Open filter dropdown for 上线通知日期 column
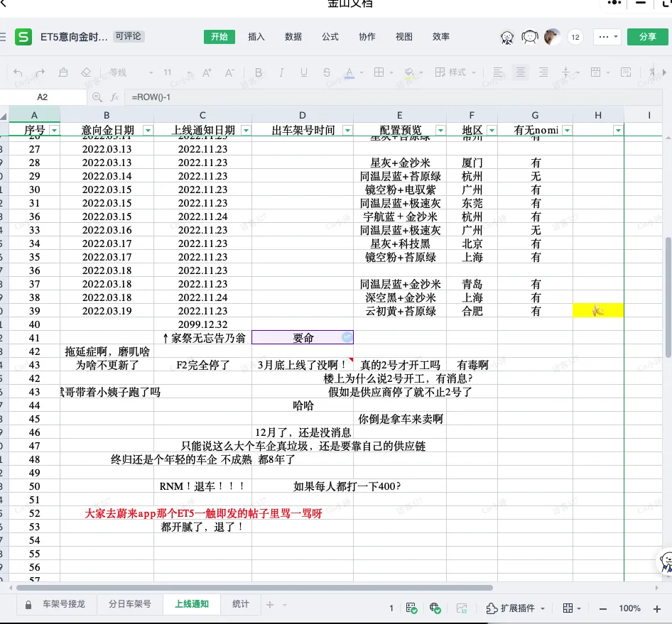672x624 pixels. (x=246, y=130)
